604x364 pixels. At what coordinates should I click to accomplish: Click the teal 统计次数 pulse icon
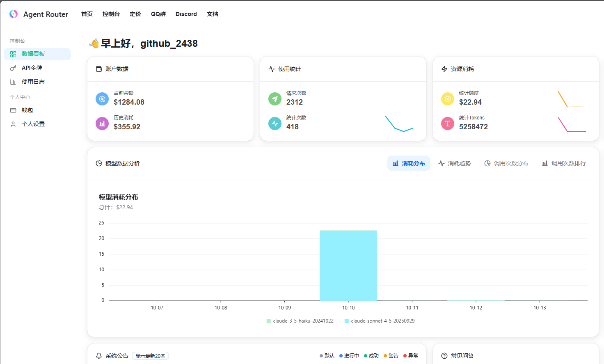pyautogui.click(x=275, y=124)
